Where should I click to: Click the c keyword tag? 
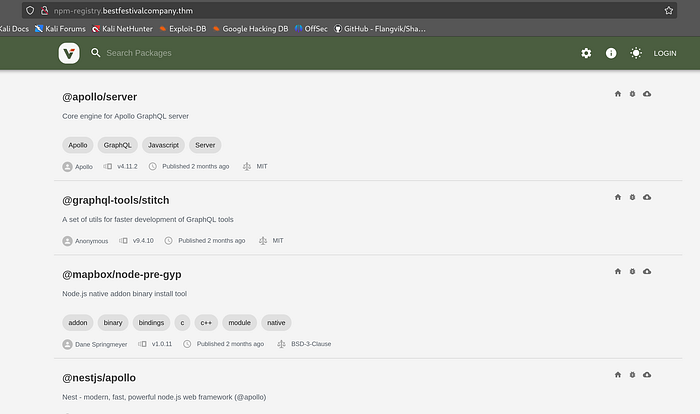click(x=182, y=322)
